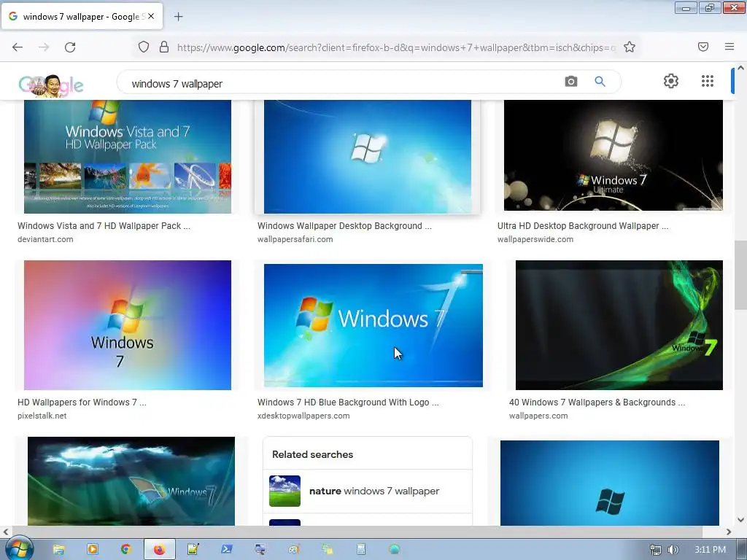747x560 pixels.
Task: Open Windows Vista and 7 HD Wallpaper Pack thumbnail
Action: coord(128,157)
